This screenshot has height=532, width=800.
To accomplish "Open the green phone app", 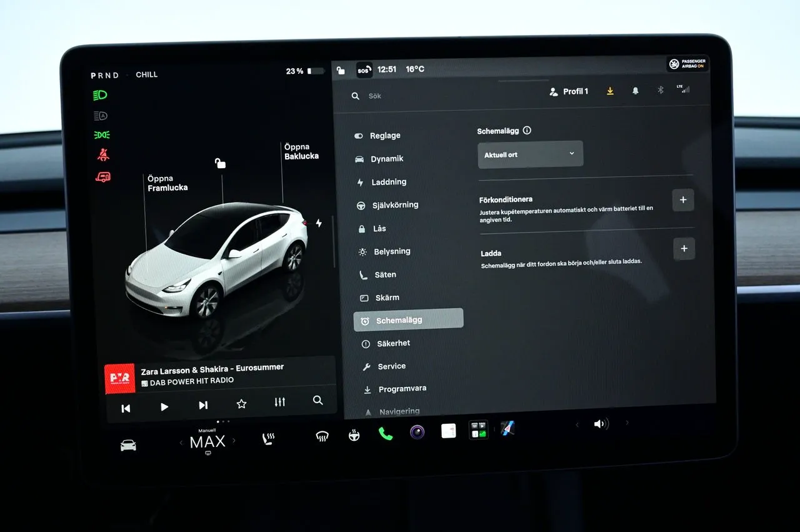I will click(386, 433).
